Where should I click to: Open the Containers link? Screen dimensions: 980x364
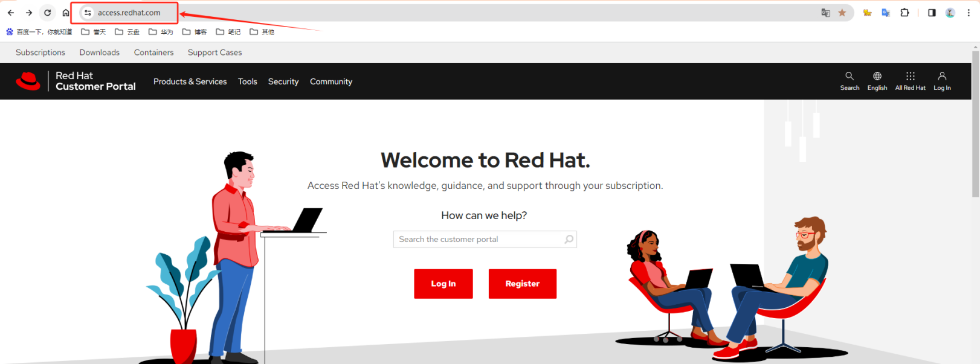click(x=154, y=53)
